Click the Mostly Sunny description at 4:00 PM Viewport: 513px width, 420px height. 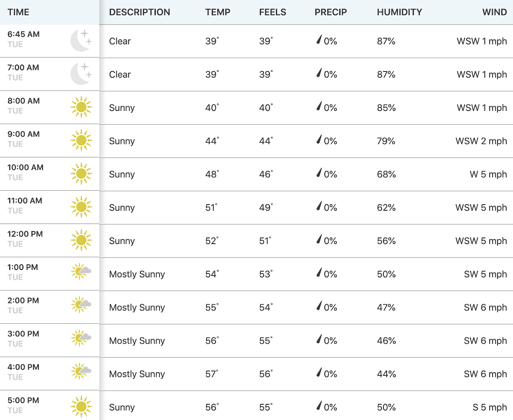[137, 374]
